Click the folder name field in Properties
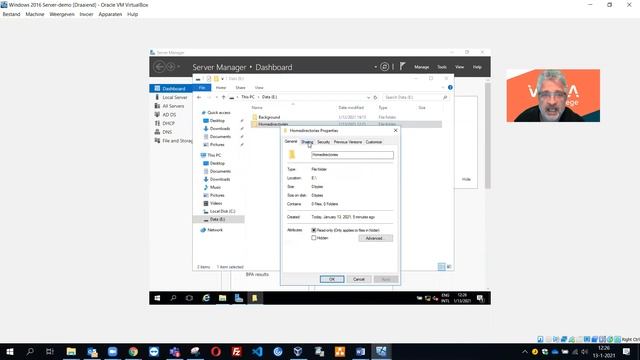The image size is (640, 360). click(352, 155)
